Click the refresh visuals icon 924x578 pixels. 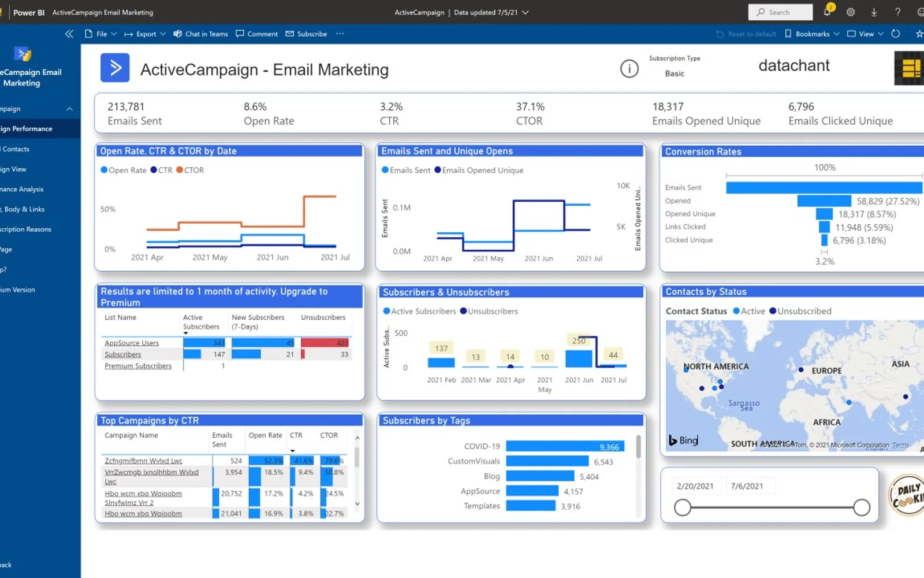(x=896, y=34)
